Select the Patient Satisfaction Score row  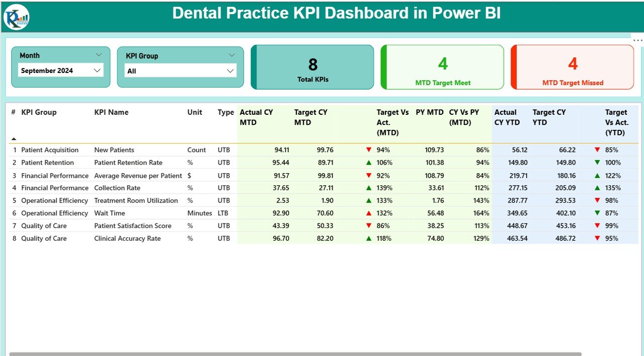[x=133, y=226]
